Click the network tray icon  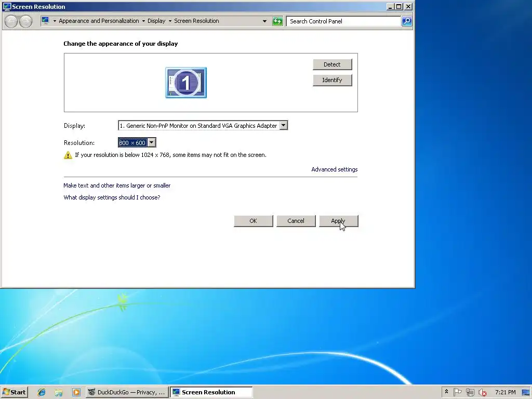pos(470,392)
